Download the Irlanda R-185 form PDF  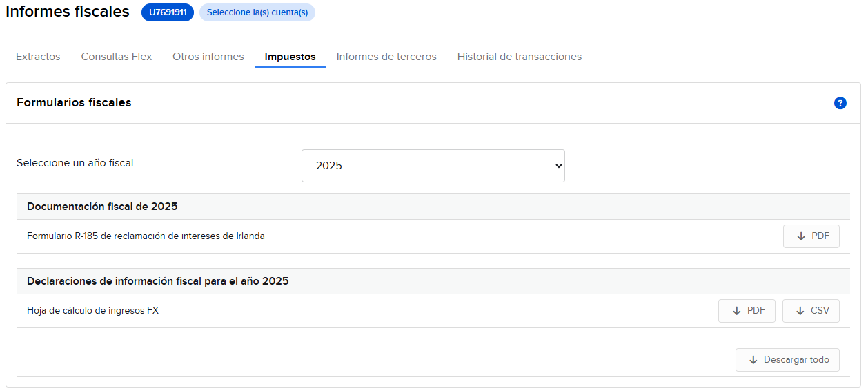pyautogui.click(x=811, y=236)
